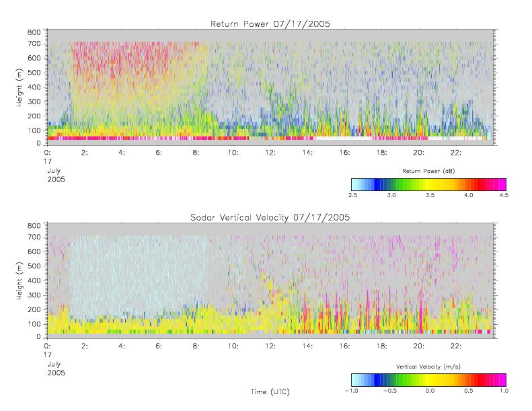Click the 800 height tick on Return Power plot

tap(34, 32)
